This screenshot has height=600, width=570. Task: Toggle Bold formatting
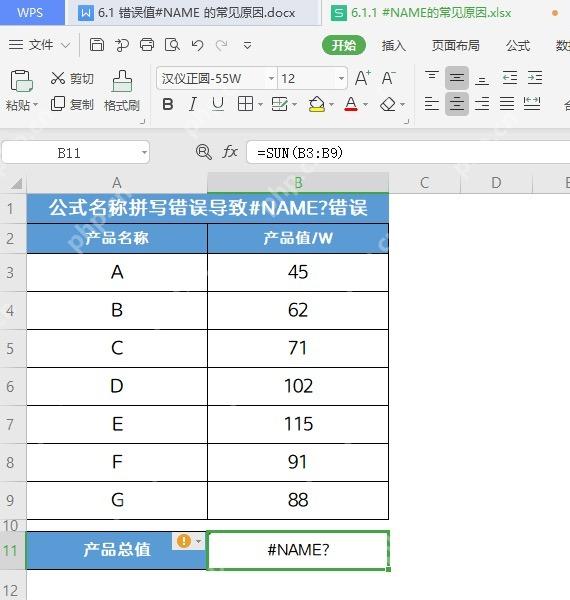pyautogui.click(x=168, y=104)
